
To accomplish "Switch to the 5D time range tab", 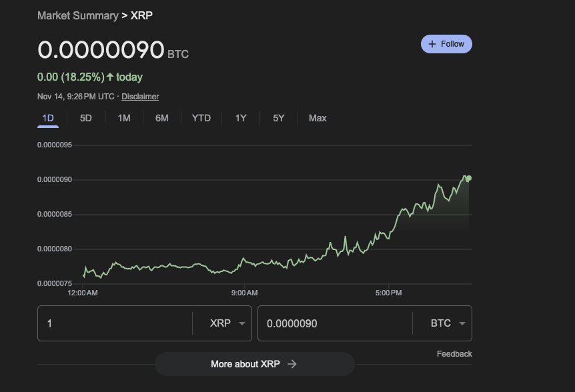I will 86,118.
